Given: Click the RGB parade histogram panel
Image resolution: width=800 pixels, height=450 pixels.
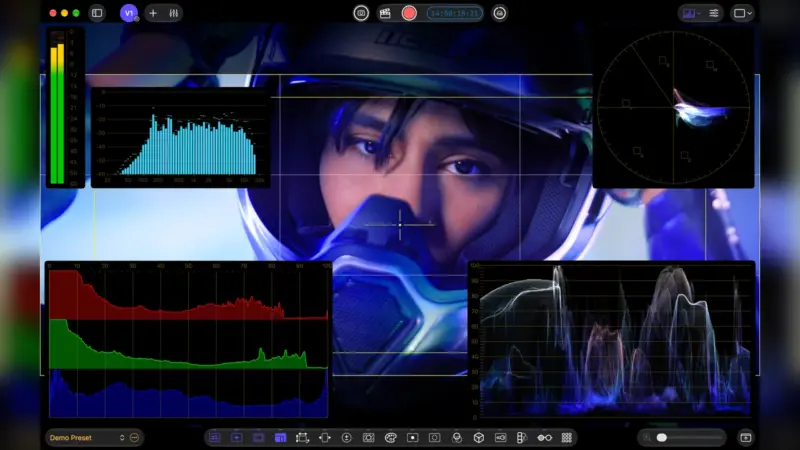Looking at the screenshot, I should pyautogui.click(x=189, y=340).
